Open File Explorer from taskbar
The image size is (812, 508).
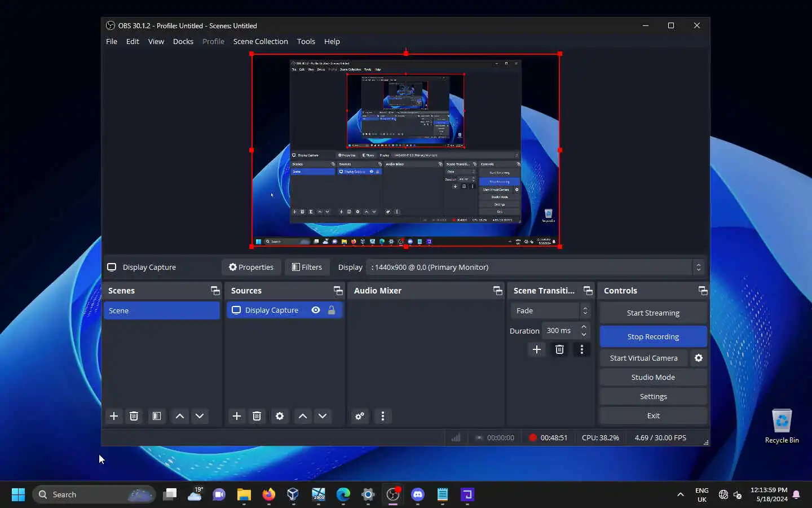(244, 494)
